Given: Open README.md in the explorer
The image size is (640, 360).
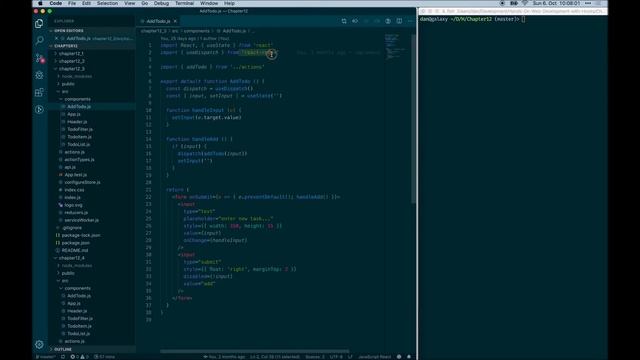Looking at the screenshot, I should tap(75, 251).
